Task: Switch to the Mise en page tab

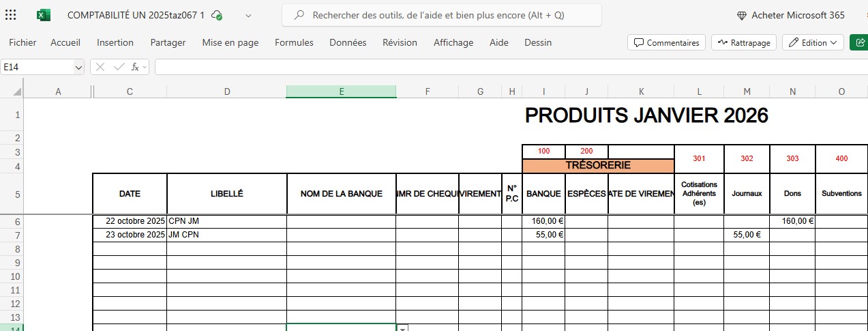Action: point(230,42)
